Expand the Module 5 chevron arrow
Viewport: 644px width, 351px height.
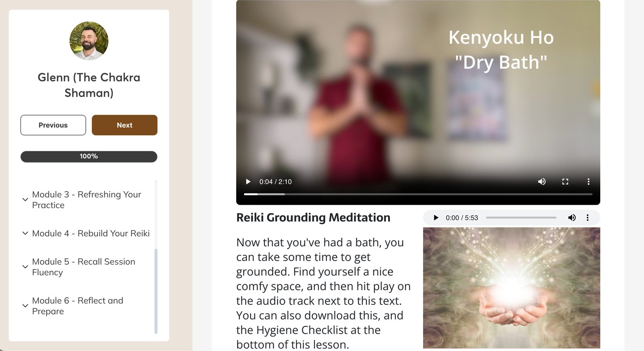click(x=25, y=267)
